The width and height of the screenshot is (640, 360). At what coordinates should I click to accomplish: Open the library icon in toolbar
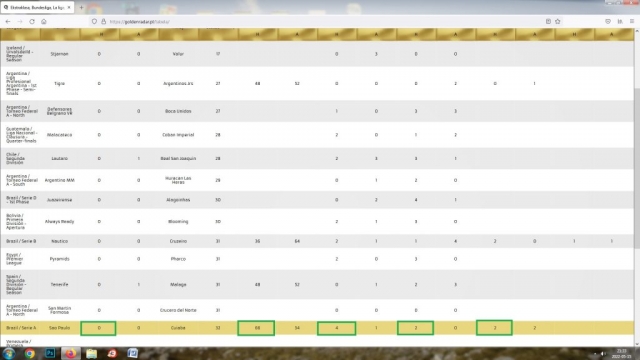pyautogui.click(x=620, y=22)
